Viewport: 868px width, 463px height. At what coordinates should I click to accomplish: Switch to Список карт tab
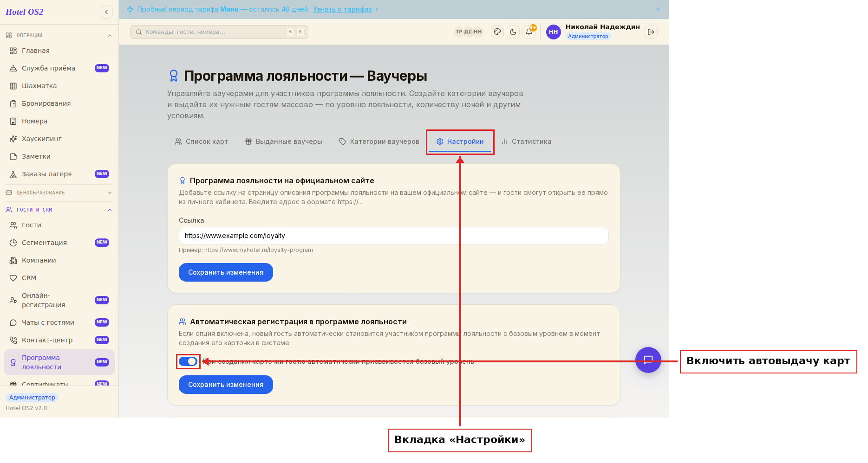tap(201, 141)
